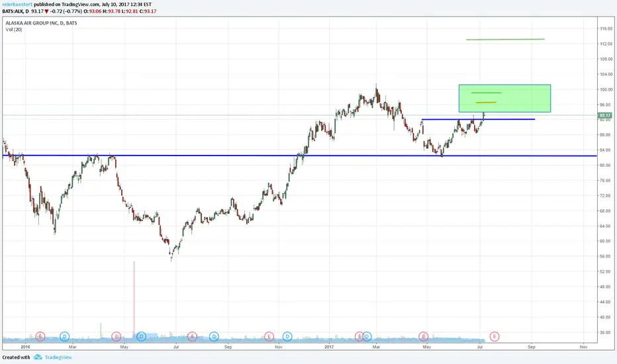Open the TradingView link in the footer

pyautogui.click(x=58, y=357)
